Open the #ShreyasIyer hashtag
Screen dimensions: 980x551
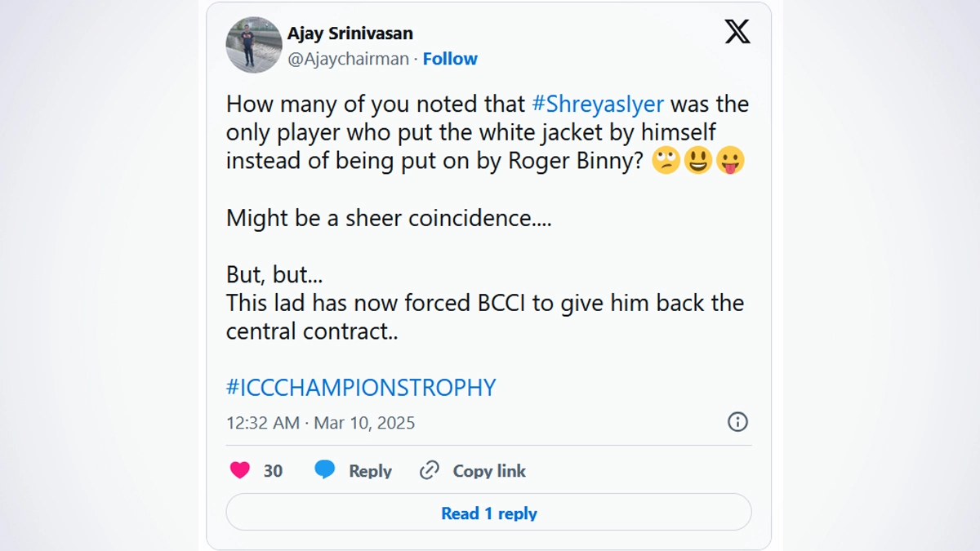click(598, 104)
